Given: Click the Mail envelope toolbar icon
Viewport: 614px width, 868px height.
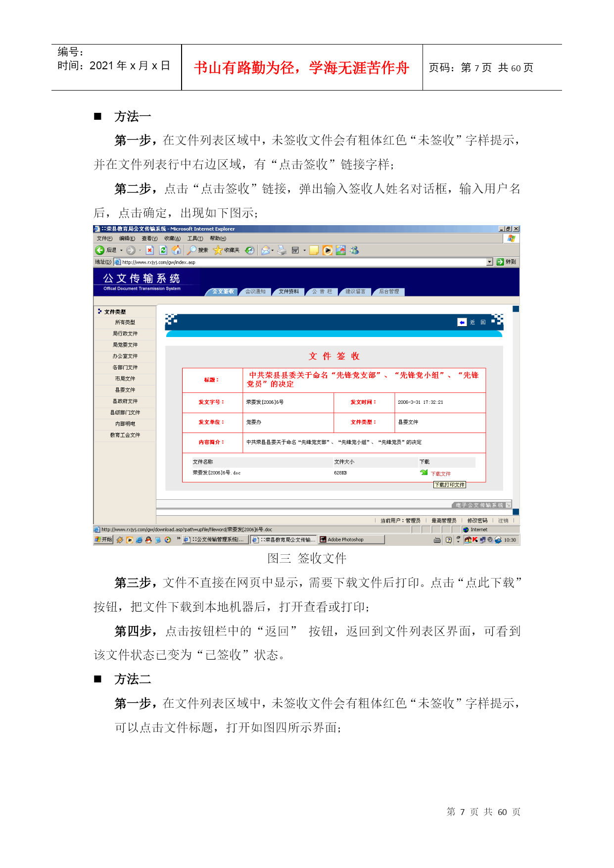Looking at the screenshot, I should point(266,250).
